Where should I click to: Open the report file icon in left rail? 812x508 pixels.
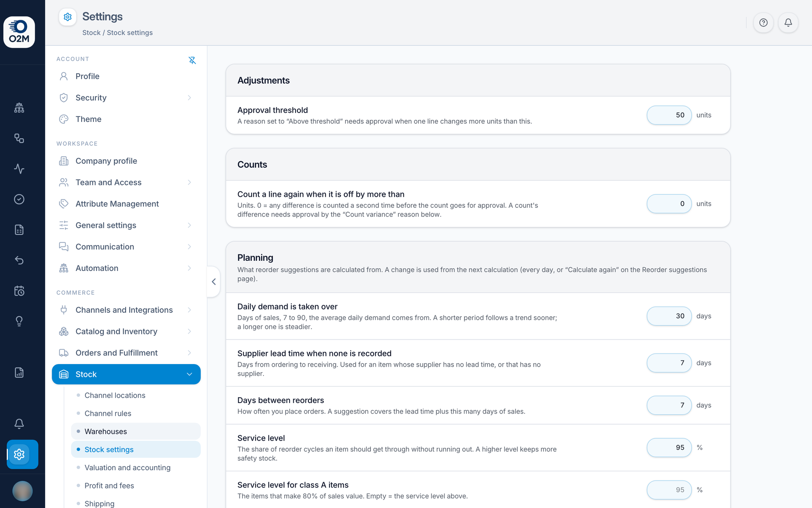click(19, 373)
